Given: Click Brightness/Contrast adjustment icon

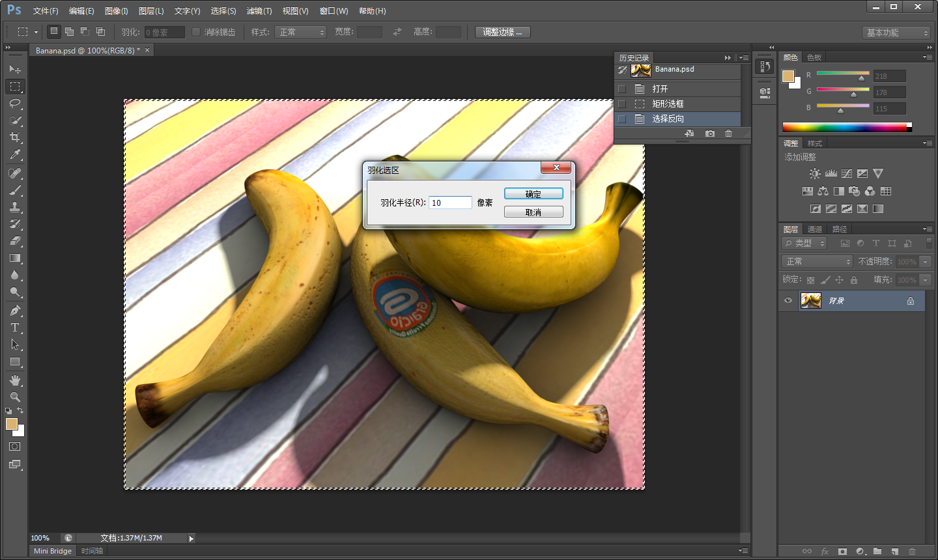Looking at the screenshot, I should (815, 174).
